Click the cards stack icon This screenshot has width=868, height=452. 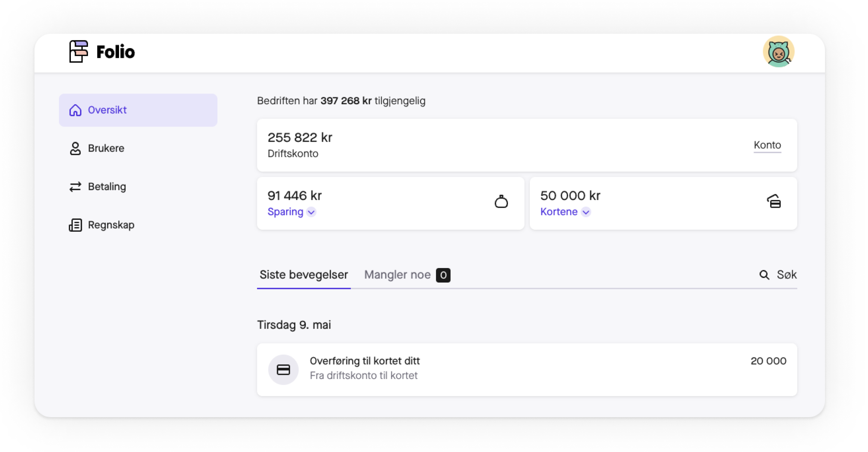[774, 202]
